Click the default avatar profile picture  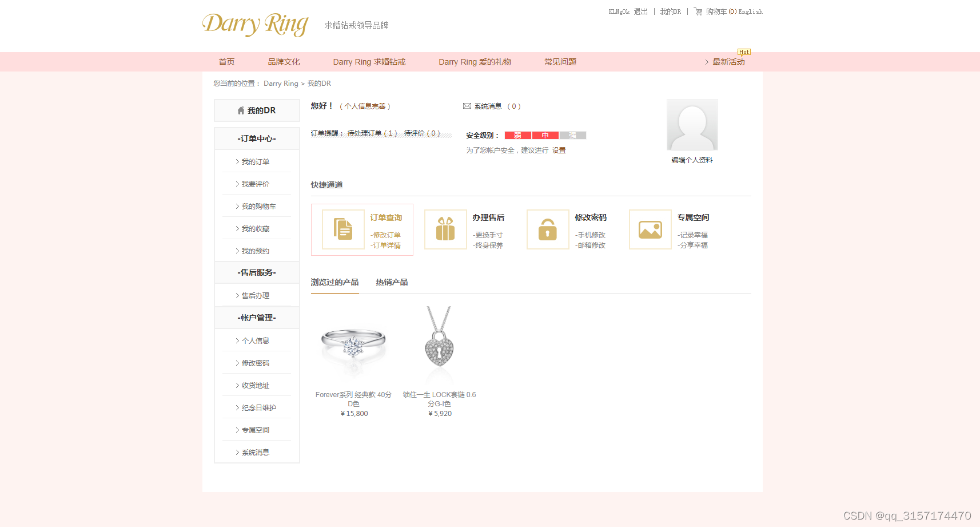[692, 125]
